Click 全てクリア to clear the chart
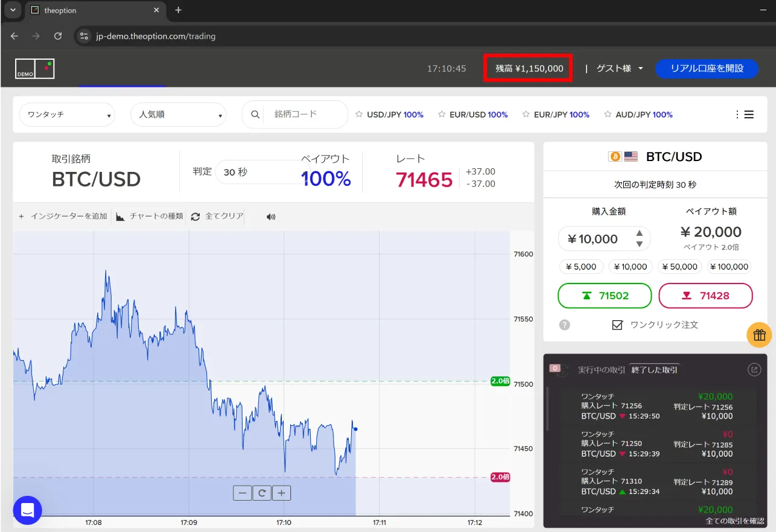This screenshot has width=776, height=532. tap(217, 217)
